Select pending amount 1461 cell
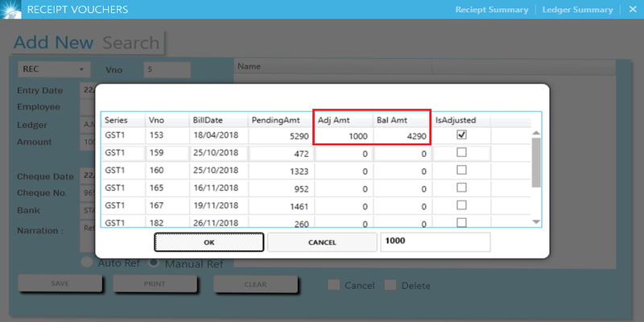644x322 pixels. 281,206
